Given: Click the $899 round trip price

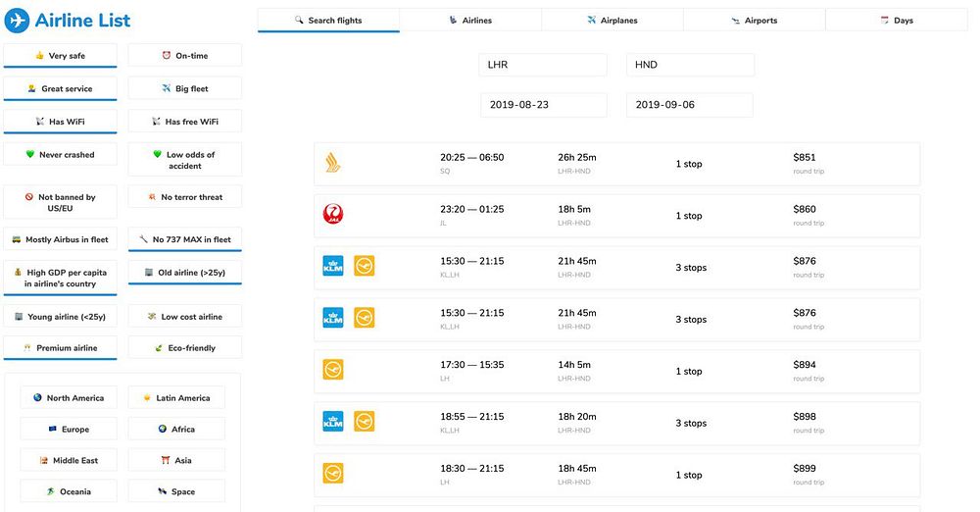Looking at the screenshot, I should pyautogui.click(x=805, y=469).
